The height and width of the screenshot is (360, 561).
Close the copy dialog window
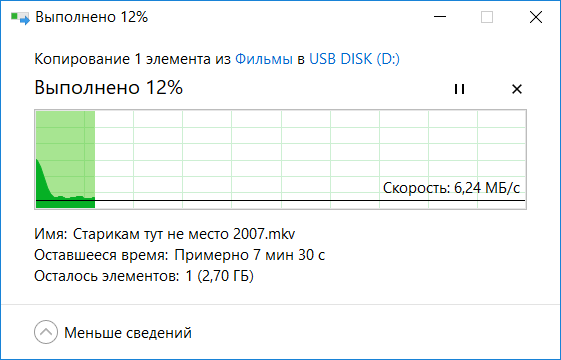coord(536,17)
